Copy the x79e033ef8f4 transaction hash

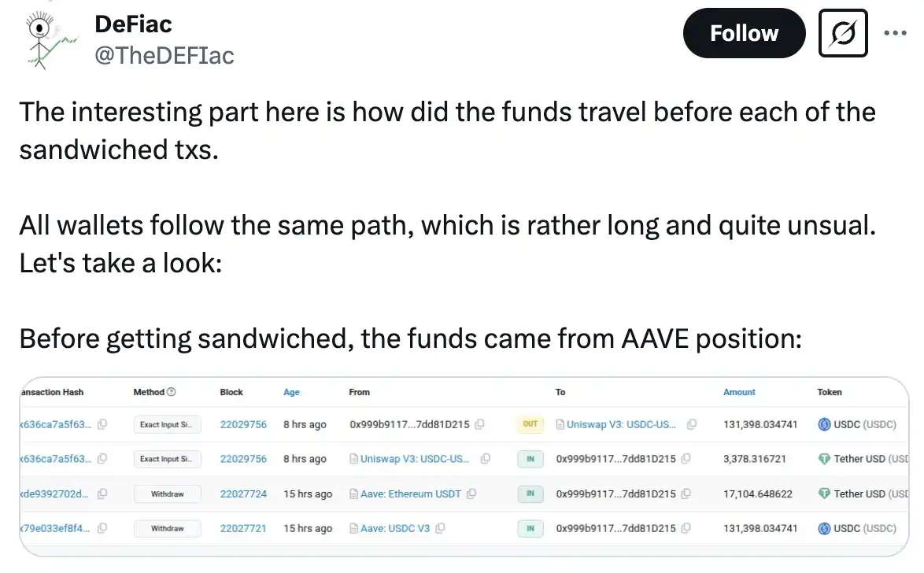point(102,528)
